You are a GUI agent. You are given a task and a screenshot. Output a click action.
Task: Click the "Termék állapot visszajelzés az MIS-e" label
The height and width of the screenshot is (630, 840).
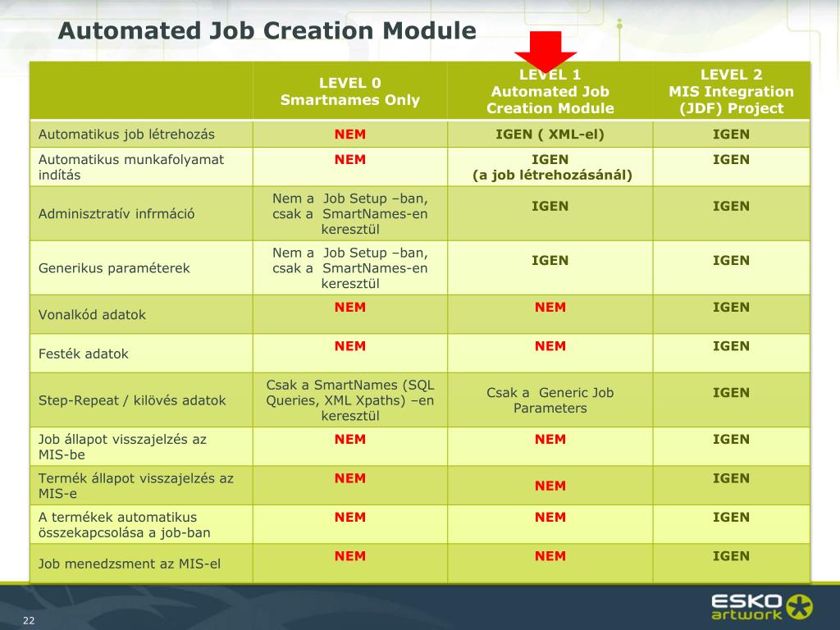pos(136,486)
